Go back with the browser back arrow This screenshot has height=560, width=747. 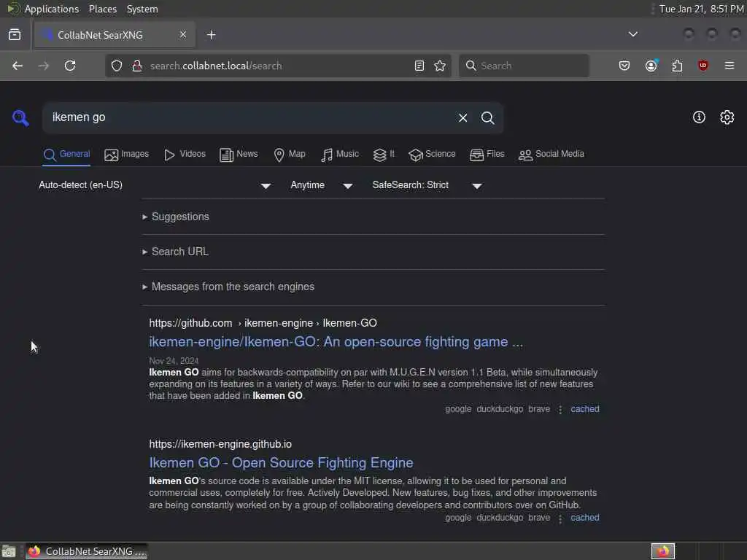(18, 66)
